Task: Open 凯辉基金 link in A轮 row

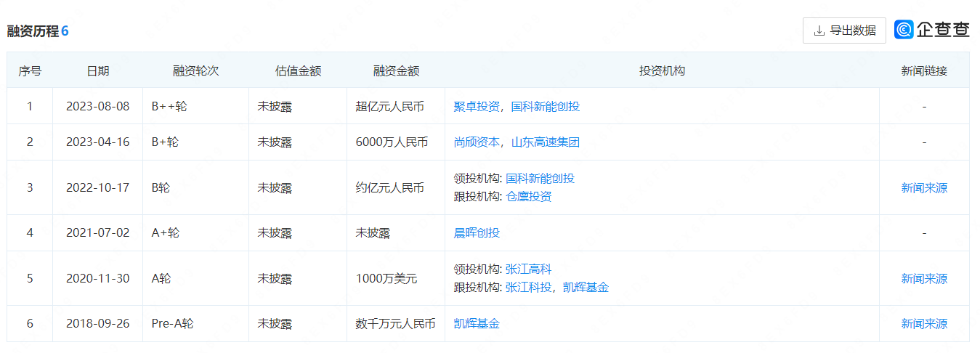Action: pyautogui.click(x=586, y=288)
